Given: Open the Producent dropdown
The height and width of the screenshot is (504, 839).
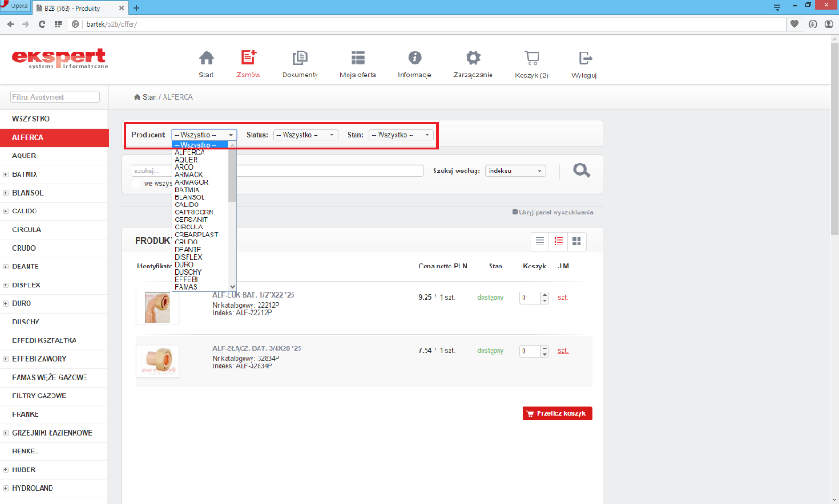Looking at the screenshot, I should pyautogui.click(x=204, y=135).
